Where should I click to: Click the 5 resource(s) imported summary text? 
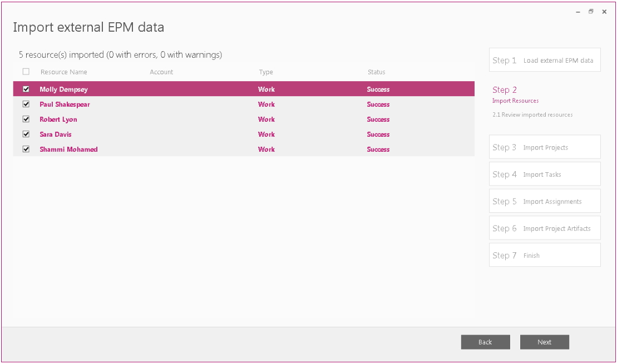pyautogui.click(x=120, y=54)
